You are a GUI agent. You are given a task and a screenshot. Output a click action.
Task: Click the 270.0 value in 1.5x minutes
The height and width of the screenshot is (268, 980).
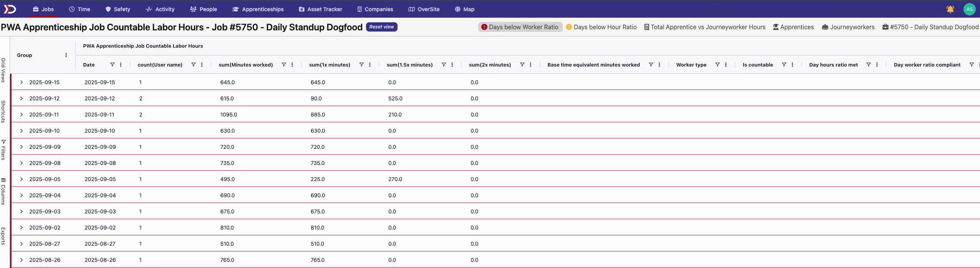coord(395,179)
